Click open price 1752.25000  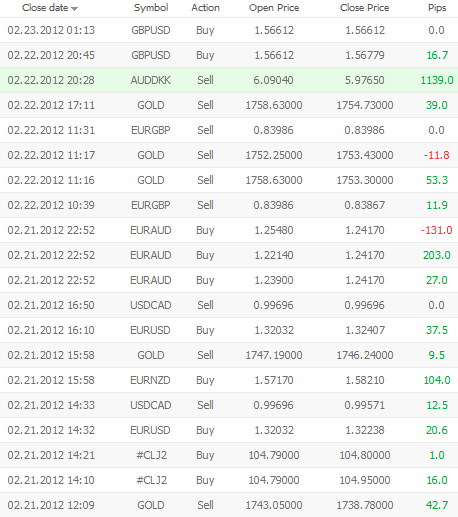(x=274, y=155)
